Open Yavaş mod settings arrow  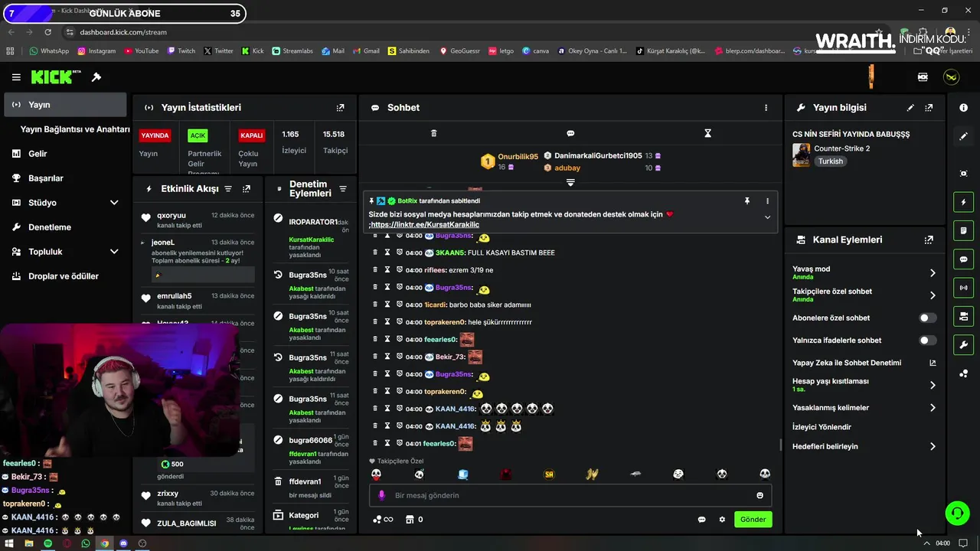click(x=933, y=273)
